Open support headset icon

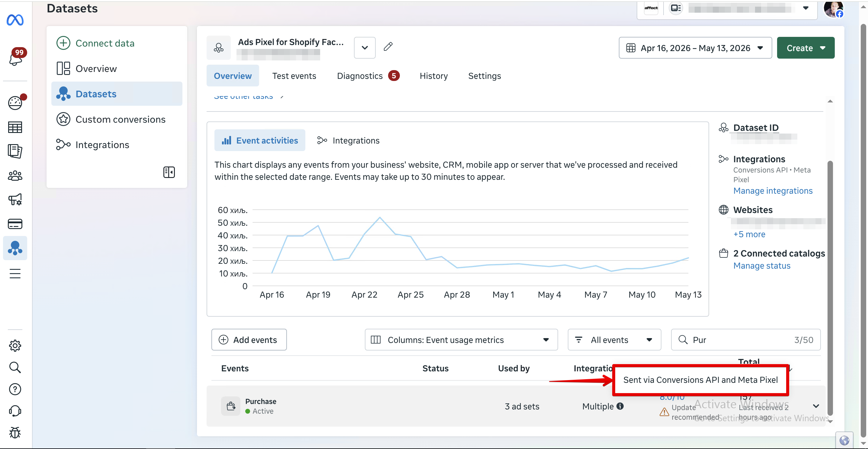(x=15, y=411)
